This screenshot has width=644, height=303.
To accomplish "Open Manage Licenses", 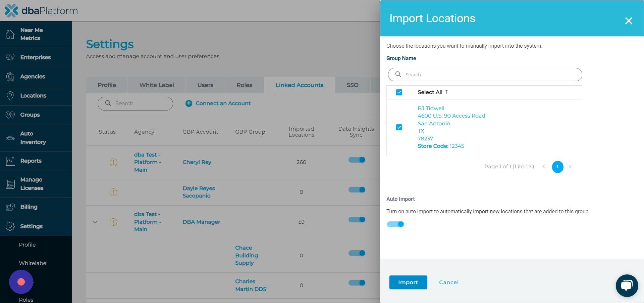I will point(31,184).
